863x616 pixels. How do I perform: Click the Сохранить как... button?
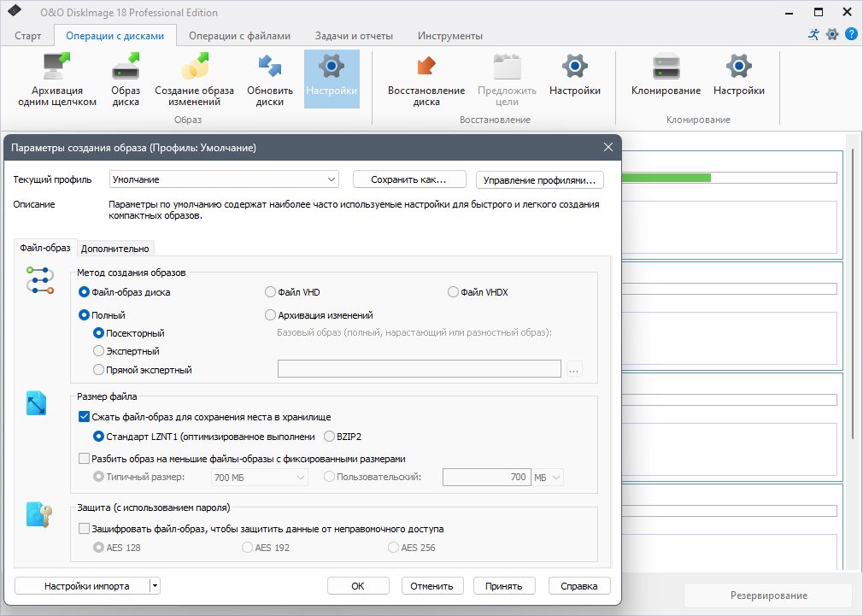click(x=409, y=179)
